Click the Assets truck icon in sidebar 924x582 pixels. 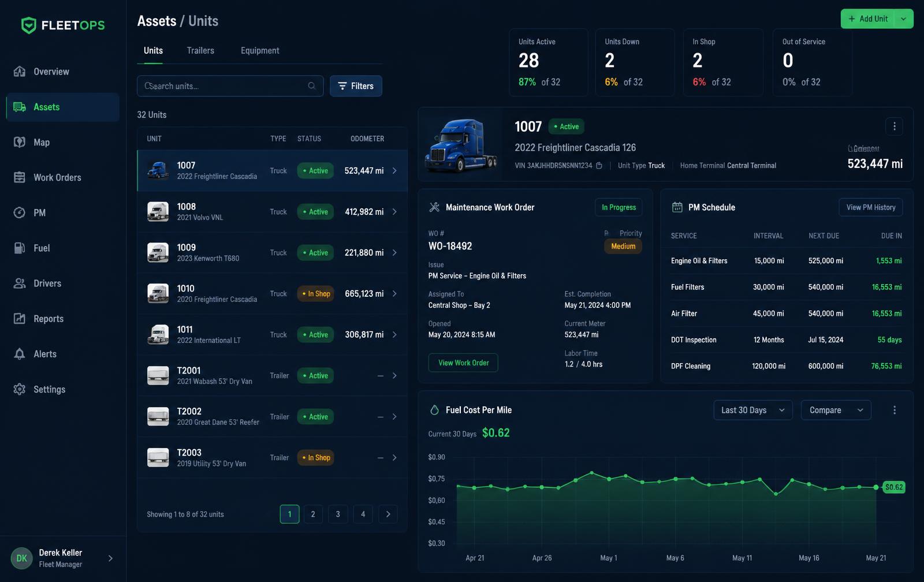pyautogui.click(x=20, y=107)
